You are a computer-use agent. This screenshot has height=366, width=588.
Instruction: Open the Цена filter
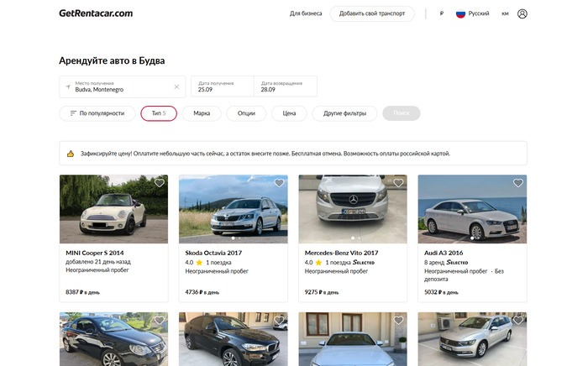[289, 112]
